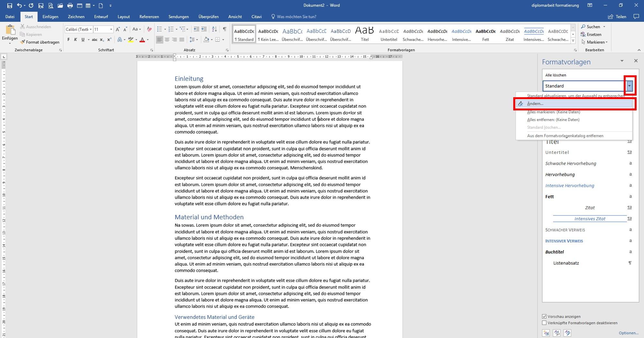The image size is (644, 338).
Task: Show paragraph marks with Absatzmarken icon
Action: 224,29
